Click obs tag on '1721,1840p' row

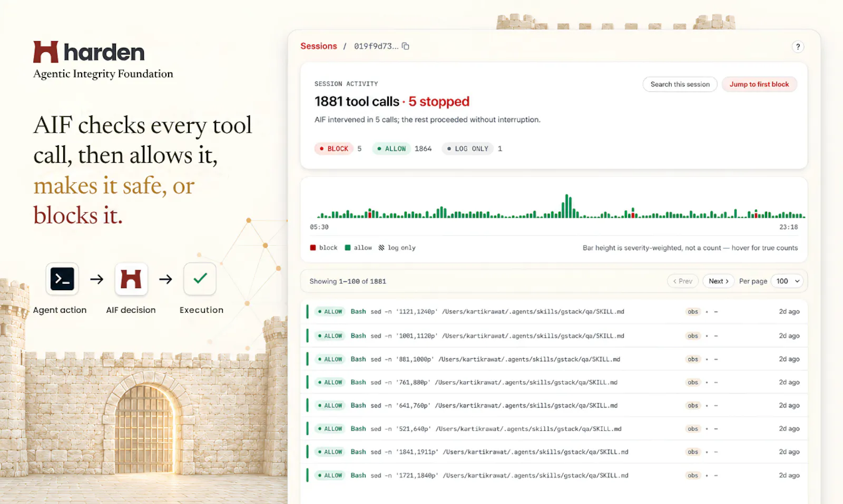tap(693, 475)
